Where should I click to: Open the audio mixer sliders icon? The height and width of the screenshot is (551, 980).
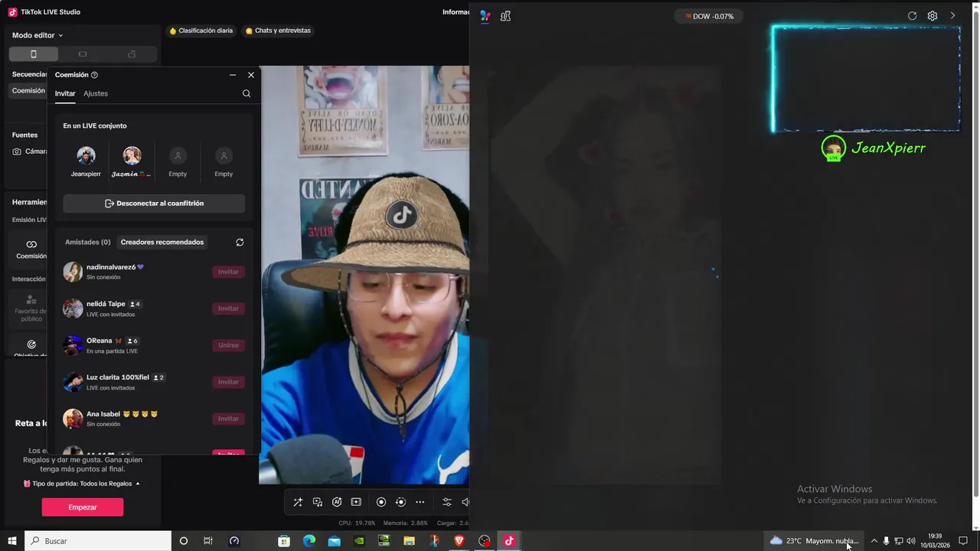[447, 502]
